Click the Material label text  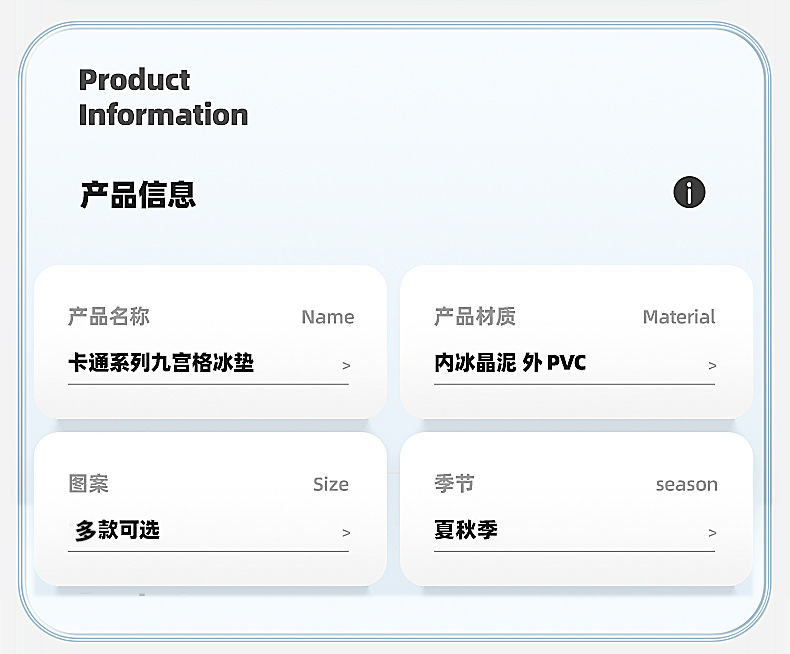tap(679, 317)
